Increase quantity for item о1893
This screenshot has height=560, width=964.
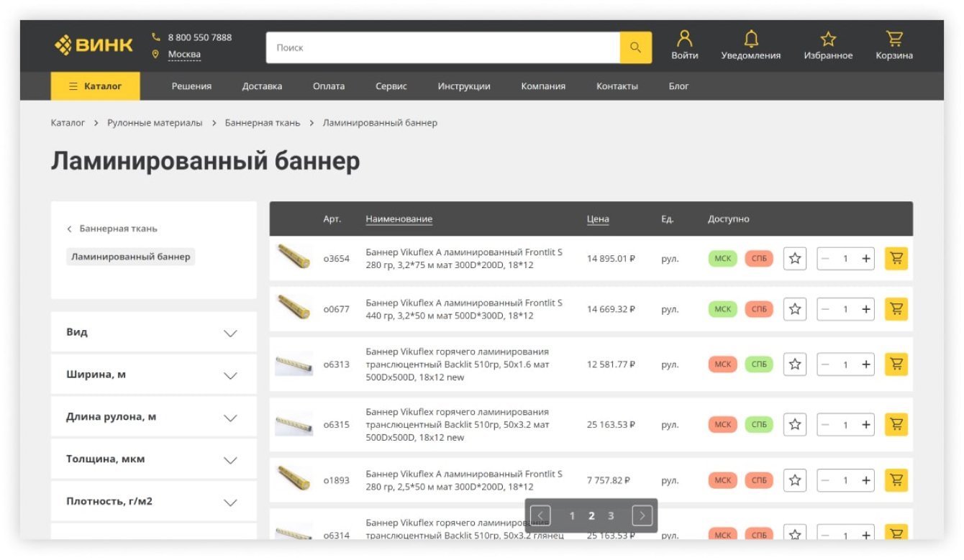866,481
